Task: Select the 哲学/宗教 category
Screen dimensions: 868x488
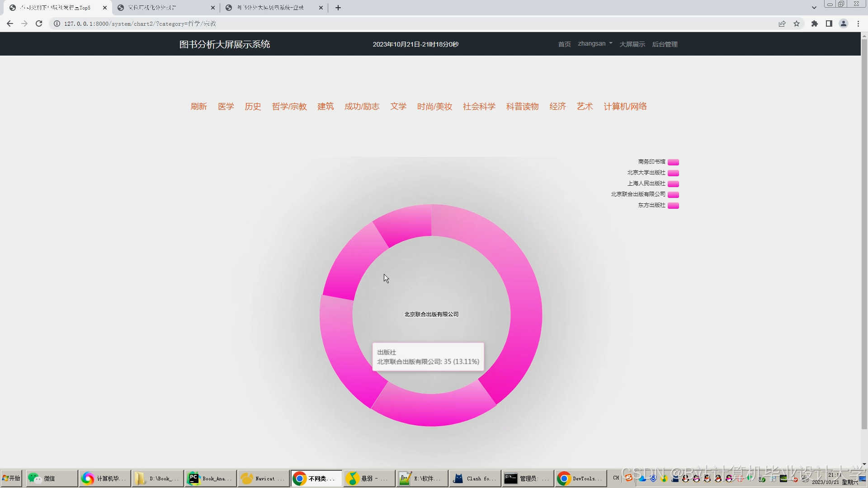Action: coord(289,107)
